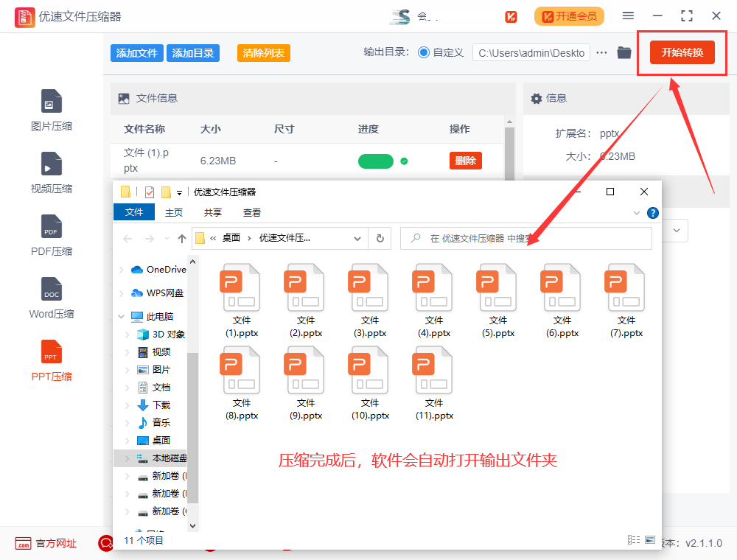737x560 pixels.
Task: Select 文件 (5).pptx in explorer window
Action: click(497, 301)
